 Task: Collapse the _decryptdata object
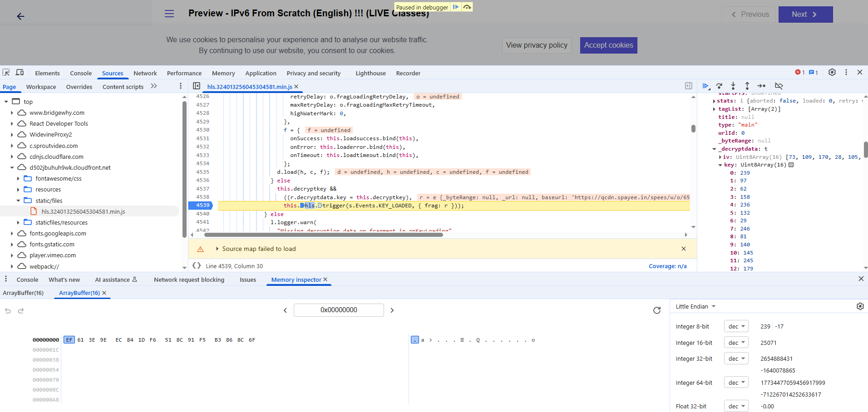[714, 149]
